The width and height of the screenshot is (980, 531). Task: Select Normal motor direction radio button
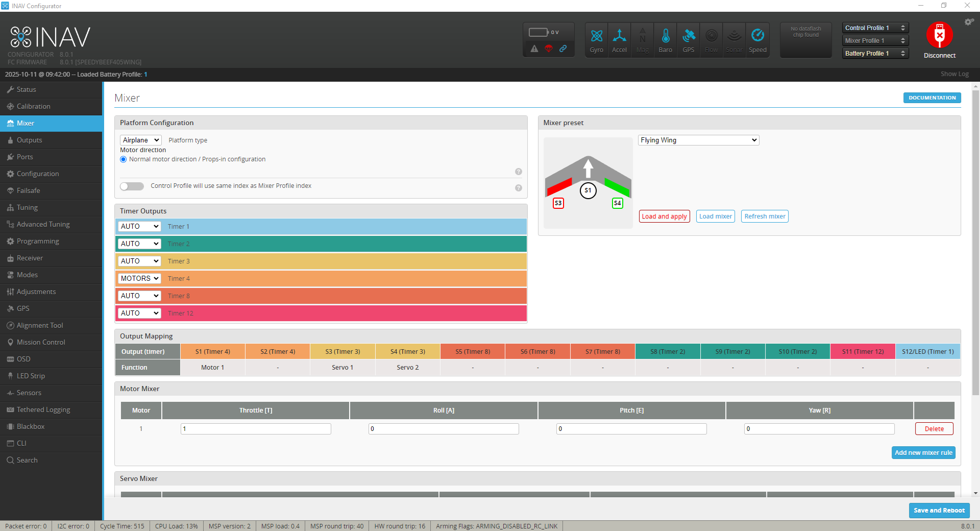[x=124, y=159]
